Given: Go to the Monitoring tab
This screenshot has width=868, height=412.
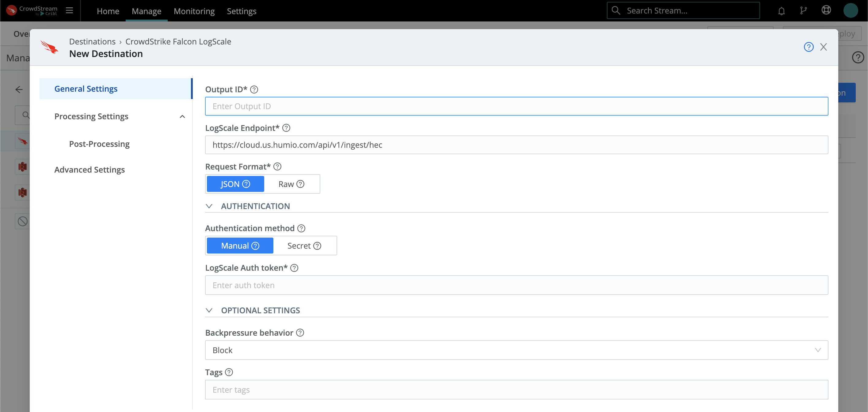Looking at the screenshot, I should [x=194, y=11].
